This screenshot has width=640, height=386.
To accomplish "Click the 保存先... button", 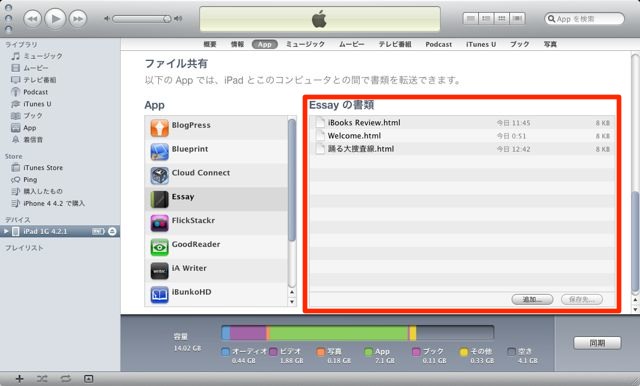I will click(582, 299).
